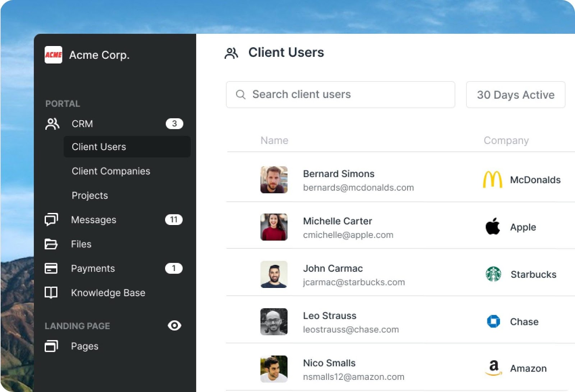This screenshot has width=575, height=392.
Task: Click the Knowledge Base book icon
Action: pos(51,293)
